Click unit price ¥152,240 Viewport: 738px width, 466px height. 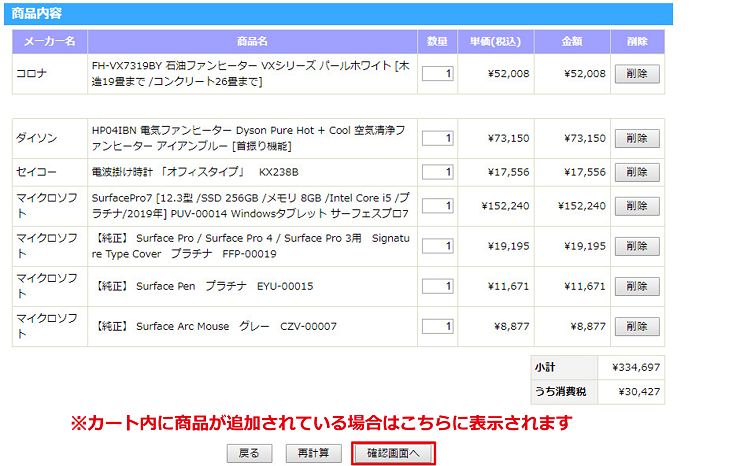coord(505,206)
